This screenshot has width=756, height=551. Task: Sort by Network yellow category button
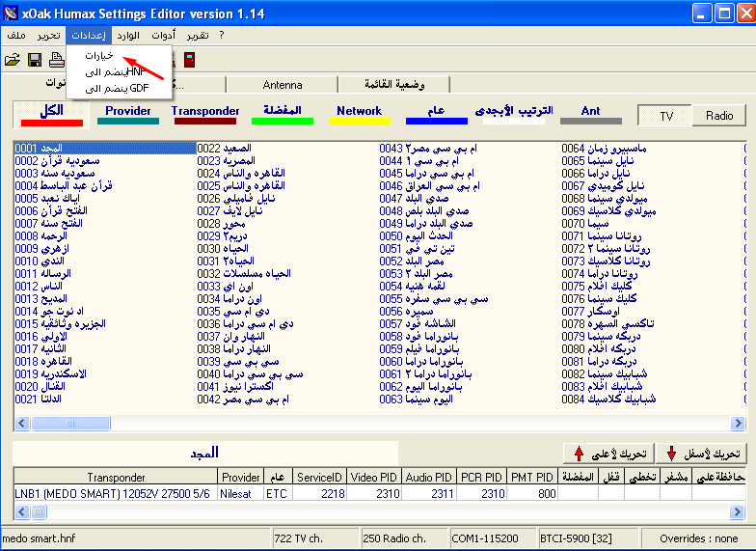tap(359, 114)
